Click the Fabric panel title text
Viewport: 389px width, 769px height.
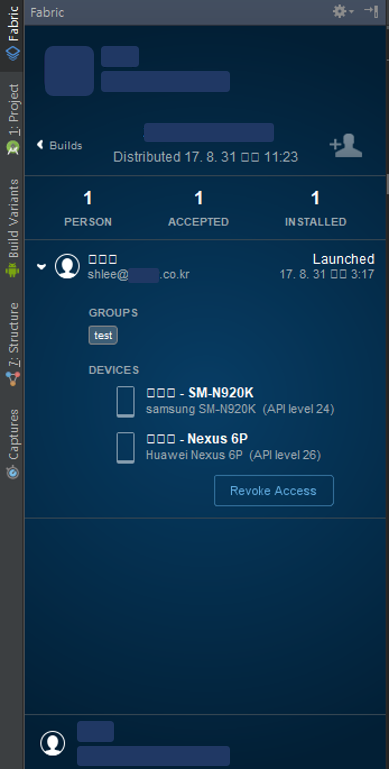pyautogui.click(x=47, y=12)
